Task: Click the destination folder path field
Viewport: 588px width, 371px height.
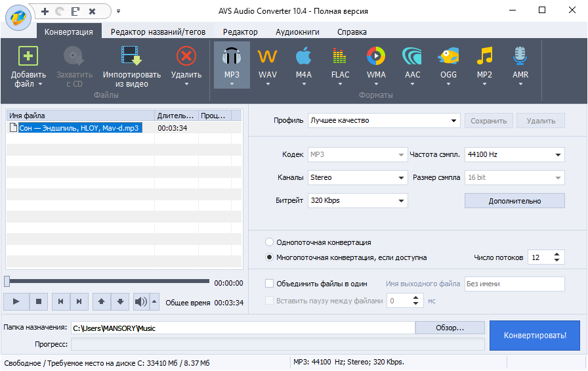Action: (243, 328)
